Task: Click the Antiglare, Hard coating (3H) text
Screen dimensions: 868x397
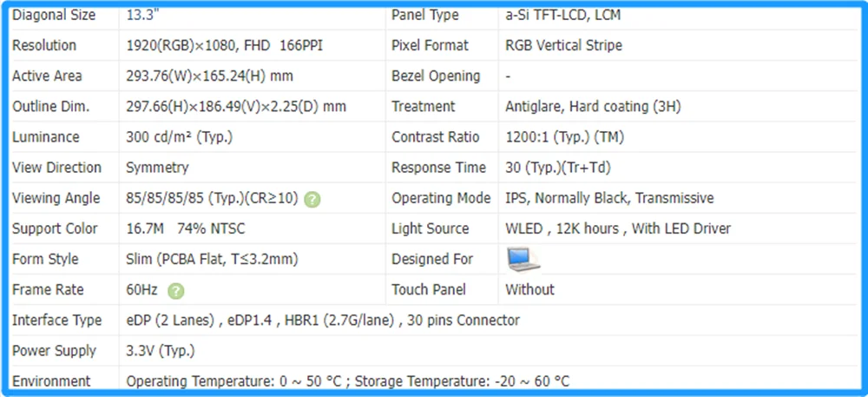Action: (x=593, y=107)
